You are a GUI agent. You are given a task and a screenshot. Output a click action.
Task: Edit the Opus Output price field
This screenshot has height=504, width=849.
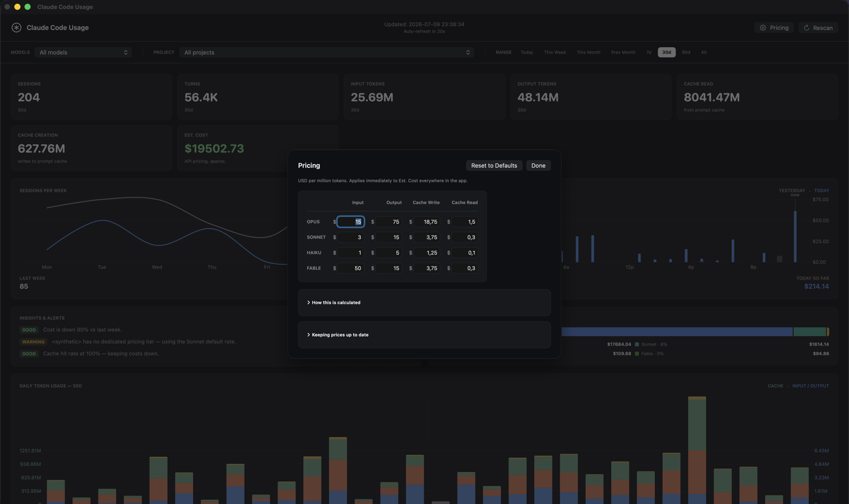click(x=388, y=222)
